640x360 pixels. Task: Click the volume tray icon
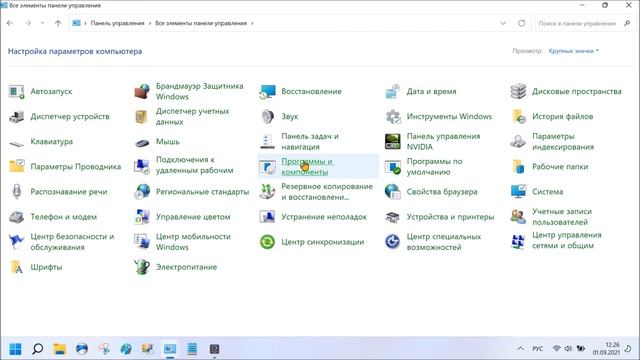[x=568, y=349]
